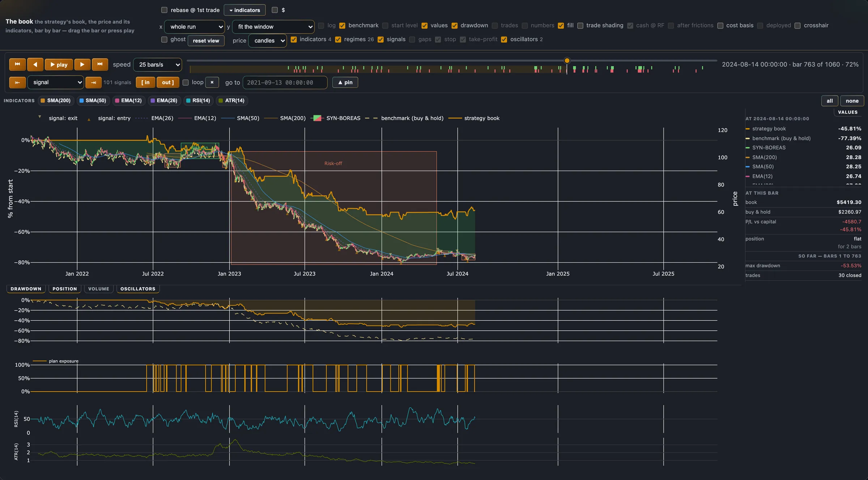Open the indicators dropdown button
868x480 pixels.
pos(244,10)
